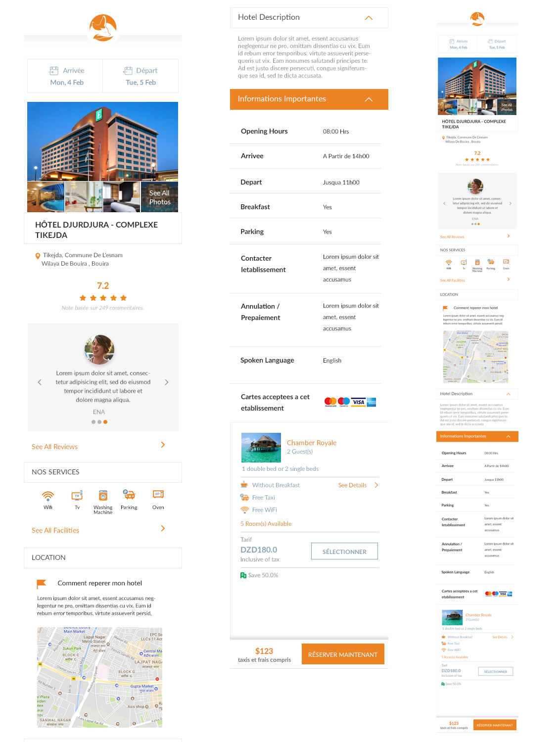
Task: Select the first grey review pagination dot
Action: pyautogui.click(x=93, y=422)
